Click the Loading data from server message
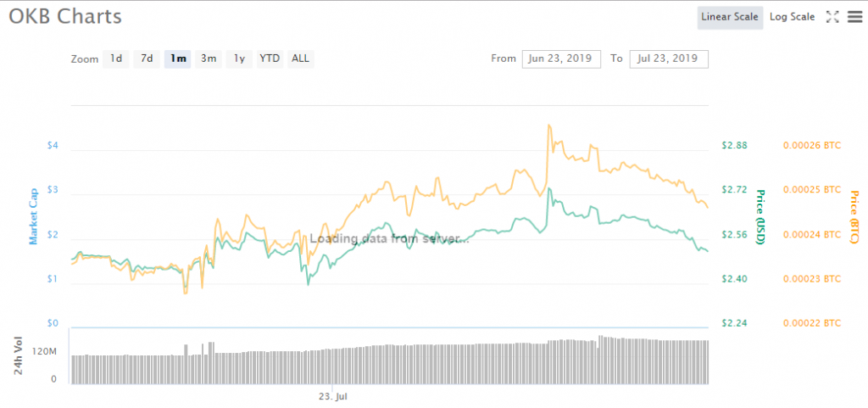 click(390, 238)
